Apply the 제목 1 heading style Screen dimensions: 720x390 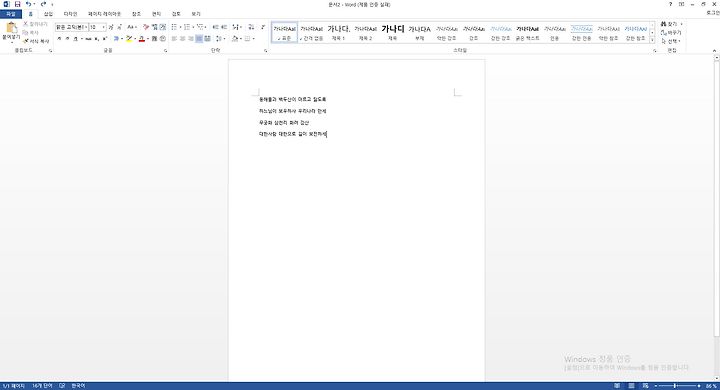tap(339, 33)
